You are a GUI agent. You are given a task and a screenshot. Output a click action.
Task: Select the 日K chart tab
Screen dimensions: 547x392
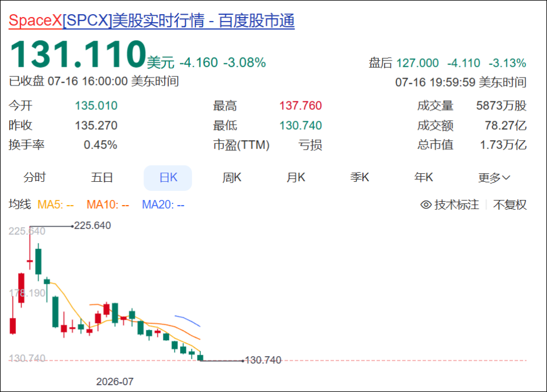[168, 178]
